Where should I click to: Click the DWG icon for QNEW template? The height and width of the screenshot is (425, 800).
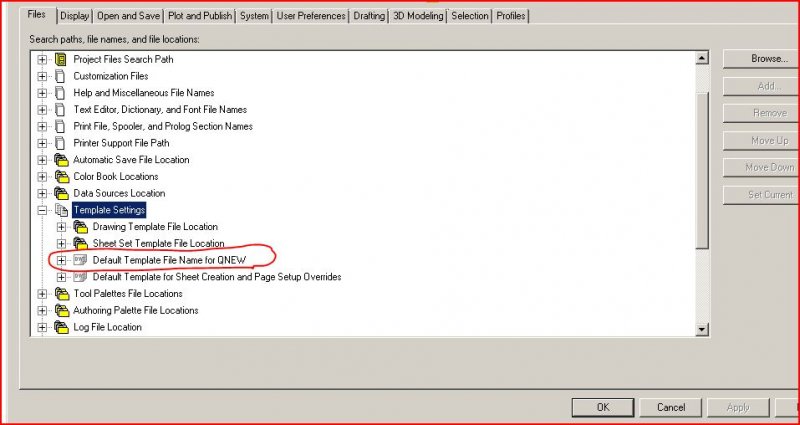(80, 260)
